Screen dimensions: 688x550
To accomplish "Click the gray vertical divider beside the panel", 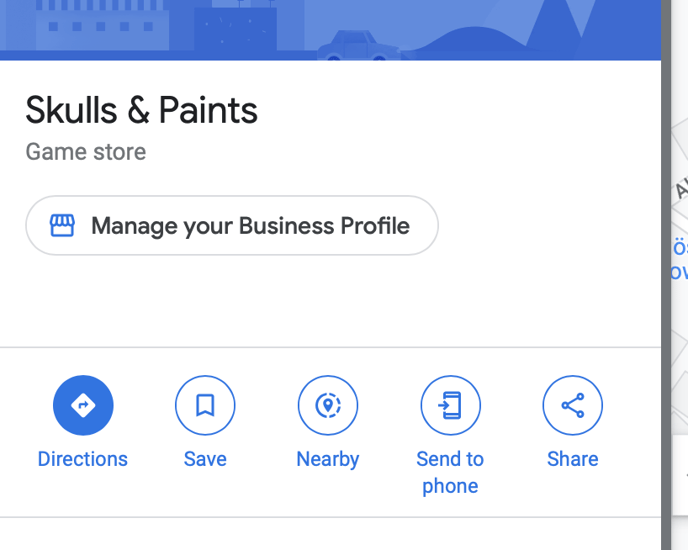I will [x=666, y=275].
